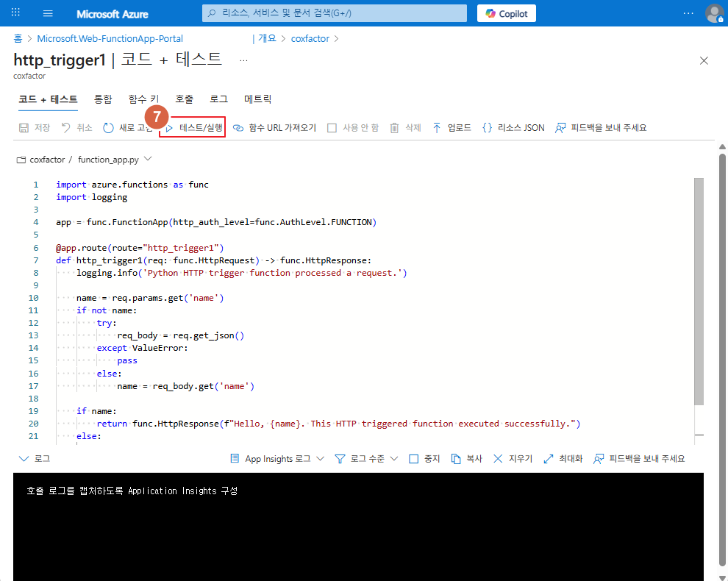Image resolution: width=728 pixels, height=581 pixels.
Task: Click the toolbar feedback person icon
Action: click(x=560, y=128)
